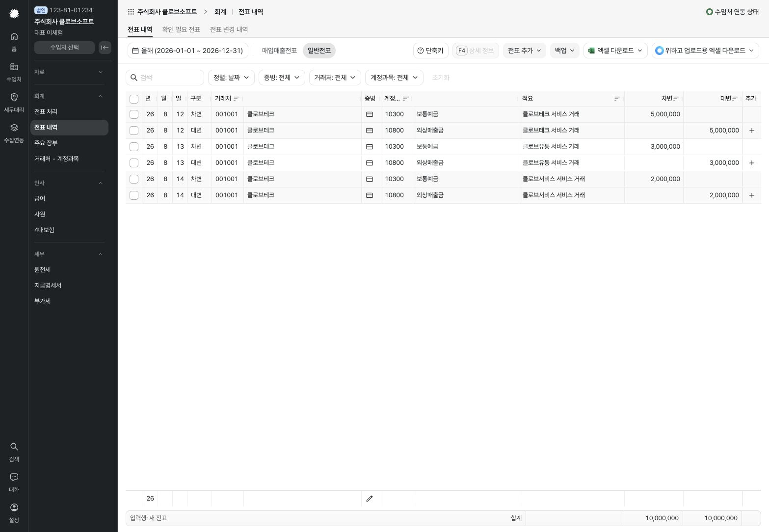This screenshot has height=532, width=769.
Task: Switch to the 확인 필요 전표 tab
Action: tap(181, 29)
